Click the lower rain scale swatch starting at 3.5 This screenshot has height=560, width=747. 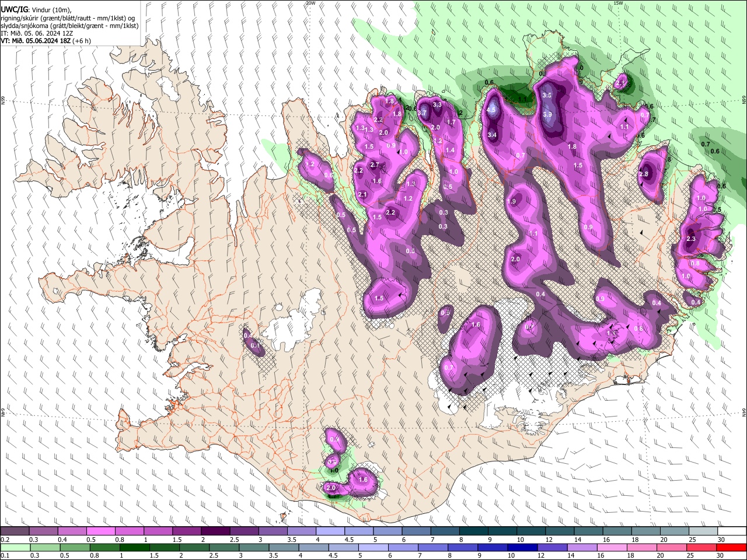(284, 547)
